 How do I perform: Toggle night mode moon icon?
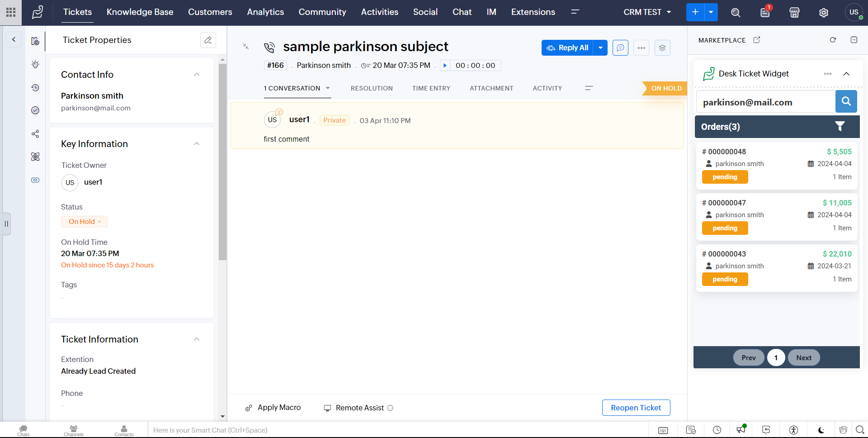coord(821,430)
